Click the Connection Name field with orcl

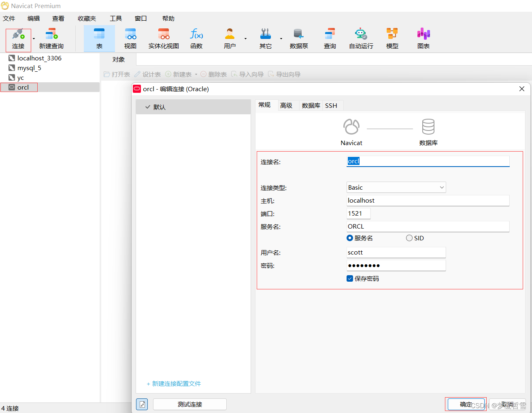(428, 161)
